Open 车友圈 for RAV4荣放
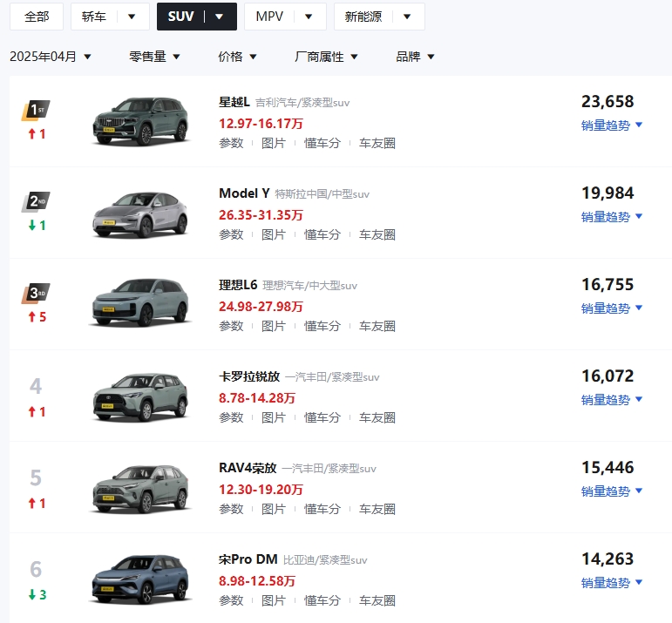Image resolution: width=672 pixels, height=623 pixels. [x=377, y=509]
